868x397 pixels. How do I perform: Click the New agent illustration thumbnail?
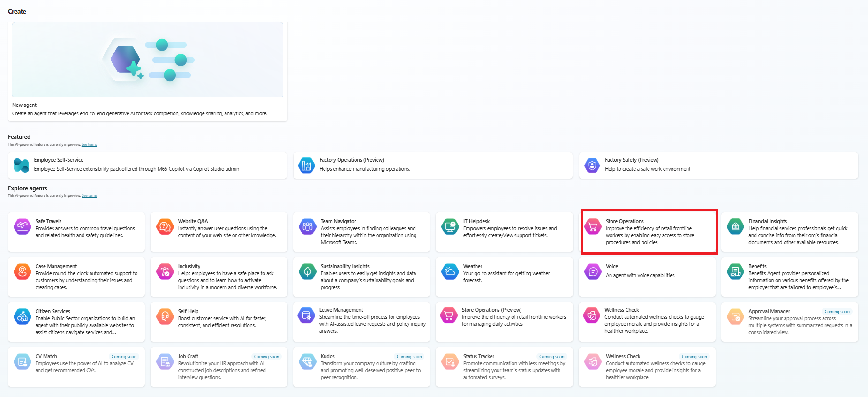(148, 60)
